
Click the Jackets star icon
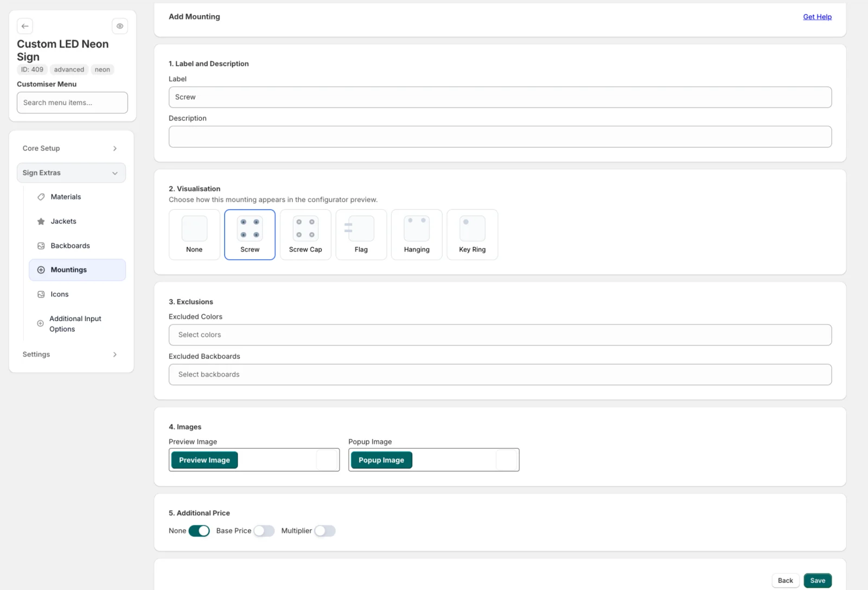[x=41, y=221]
